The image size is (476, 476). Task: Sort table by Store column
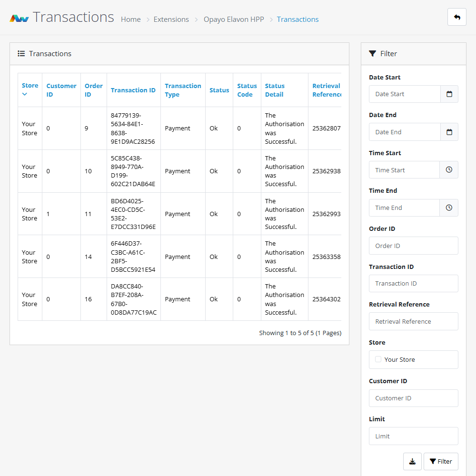tap(30, 86)
